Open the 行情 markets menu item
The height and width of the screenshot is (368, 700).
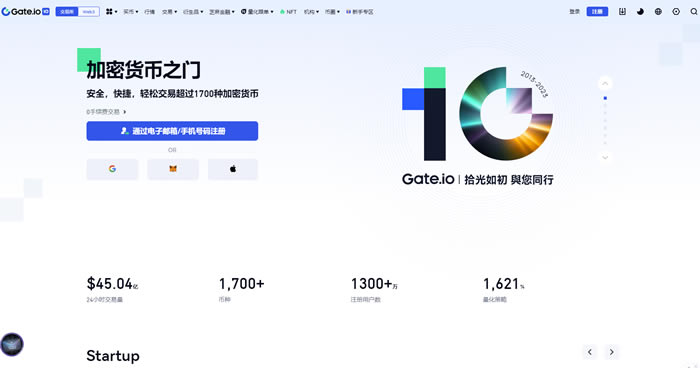[150, 12]
